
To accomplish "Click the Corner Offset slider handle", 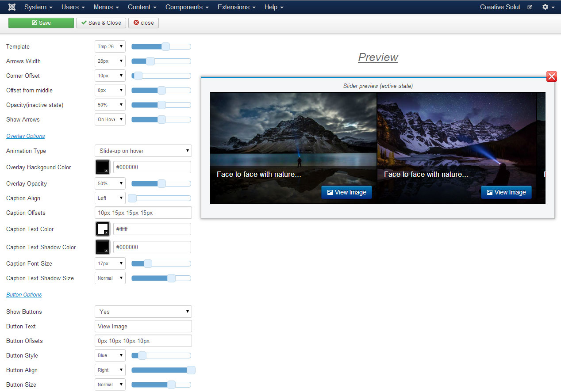I will 138,76.
